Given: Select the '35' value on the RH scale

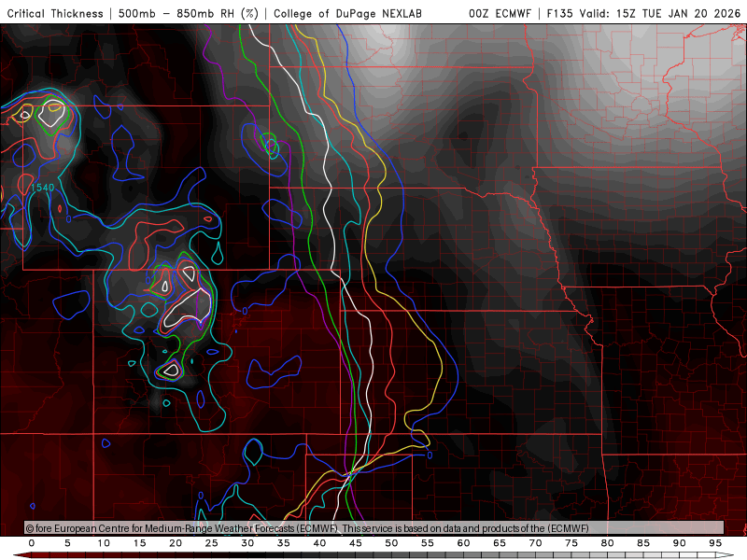Looking at the screenshot, I should click(x=284, y=543).
